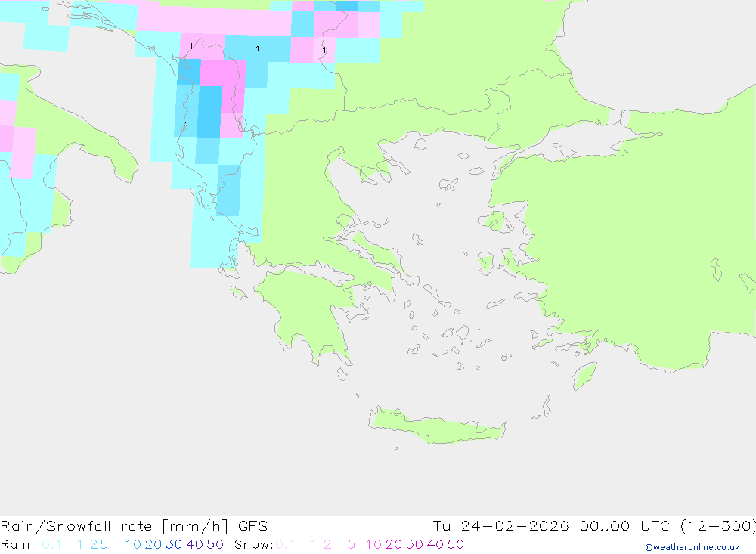Select the Snow 0.1 legend color value

point(286,544)
